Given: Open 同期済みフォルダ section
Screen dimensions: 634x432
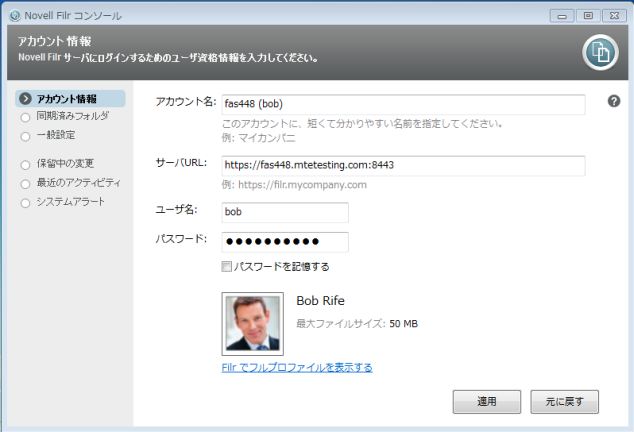Looking at the screenshot, I should pos(65,116).
